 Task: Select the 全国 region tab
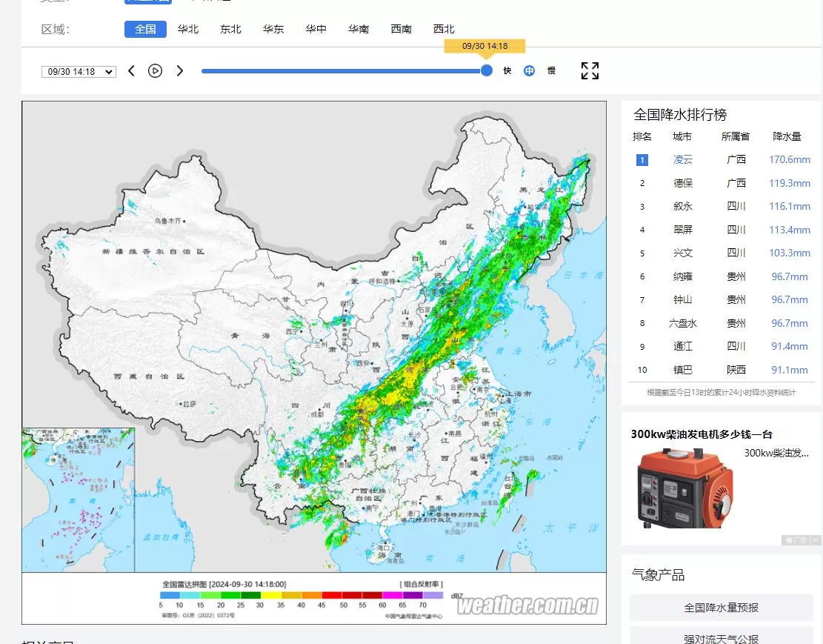point(145,29)
